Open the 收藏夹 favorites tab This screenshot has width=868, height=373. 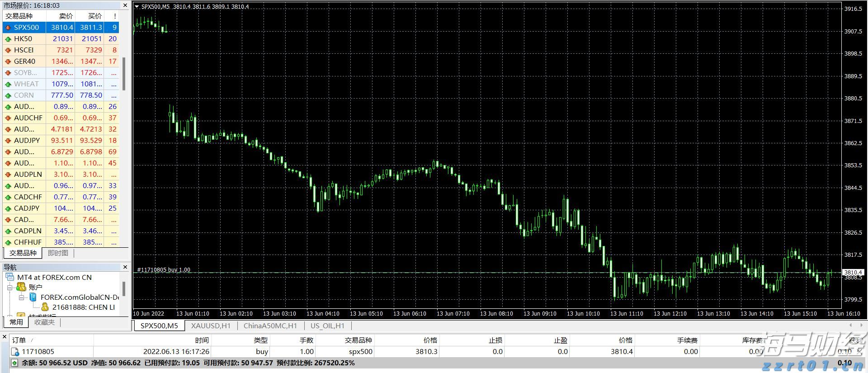click(44, 322)
